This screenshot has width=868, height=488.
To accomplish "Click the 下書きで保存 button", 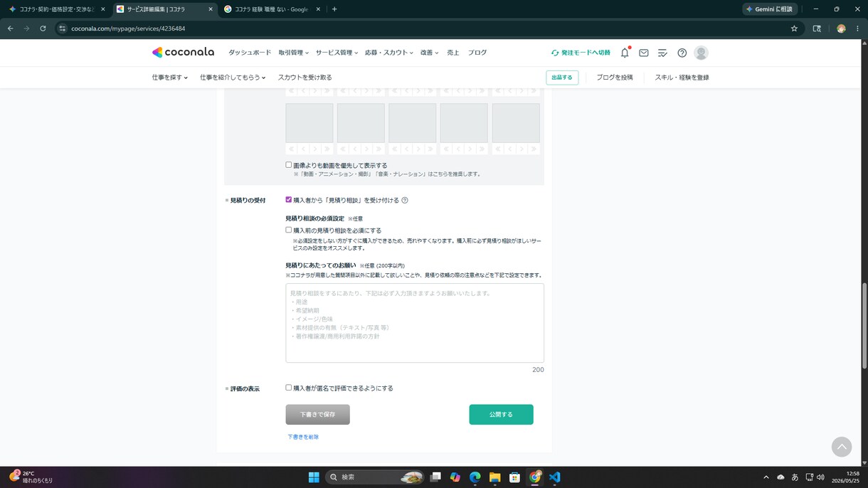I will (x=317, y=414).
